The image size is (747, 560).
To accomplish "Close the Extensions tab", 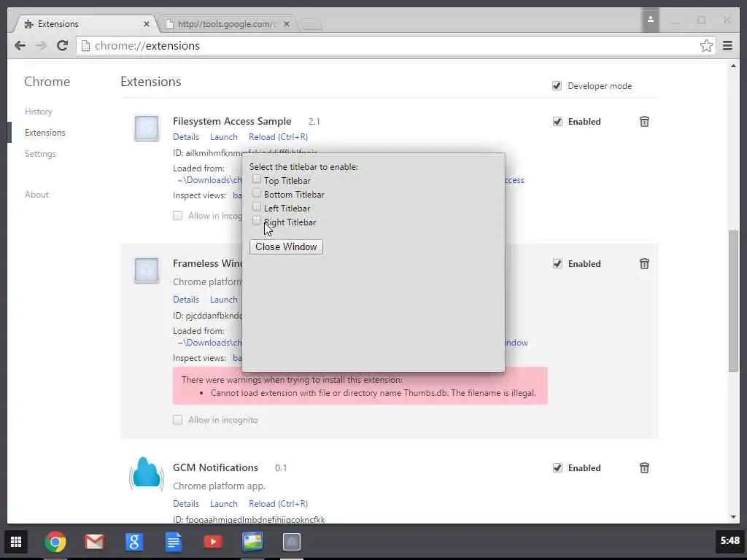I will [146, 24].
